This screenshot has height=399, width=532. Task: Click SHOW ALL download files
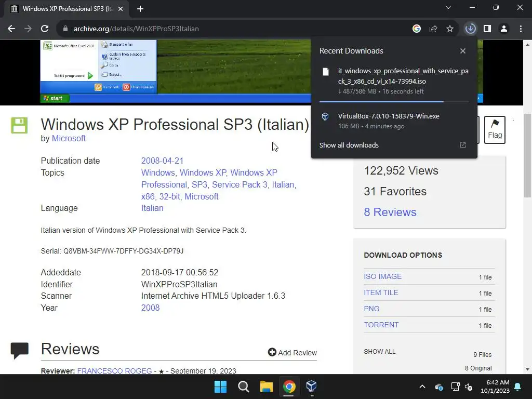point(380,352)
